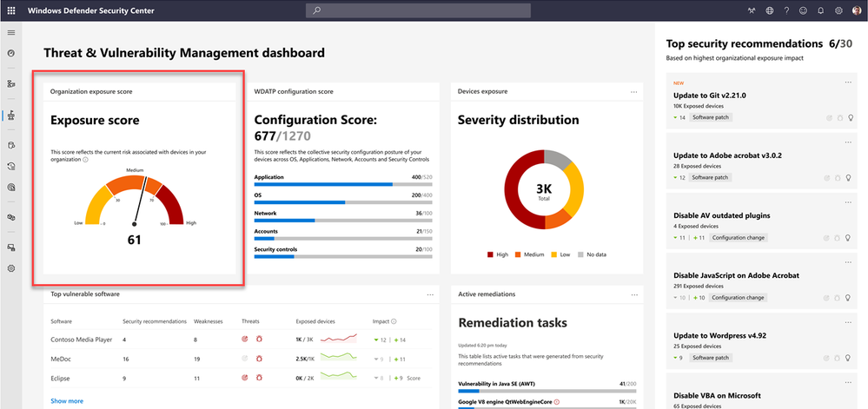Open Disable AV outdated plugins recommendation
868x409 pixels.
point(722,215)
